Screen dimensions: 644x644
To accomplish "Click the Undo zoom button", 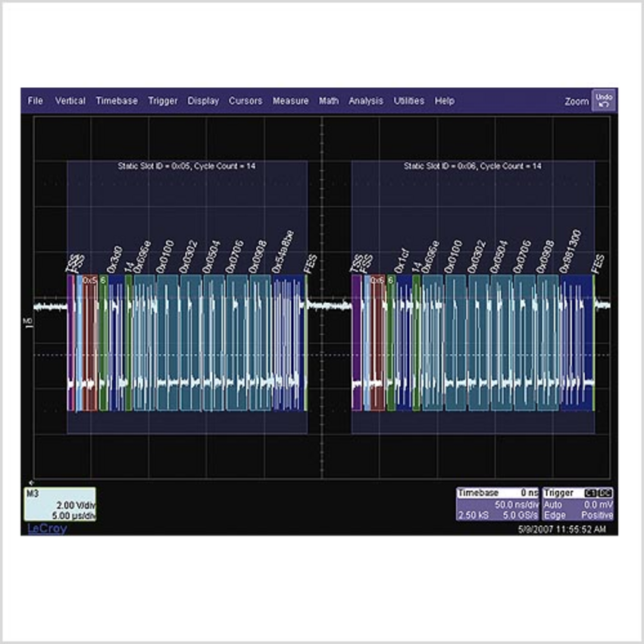I will [x=603, y=101].
